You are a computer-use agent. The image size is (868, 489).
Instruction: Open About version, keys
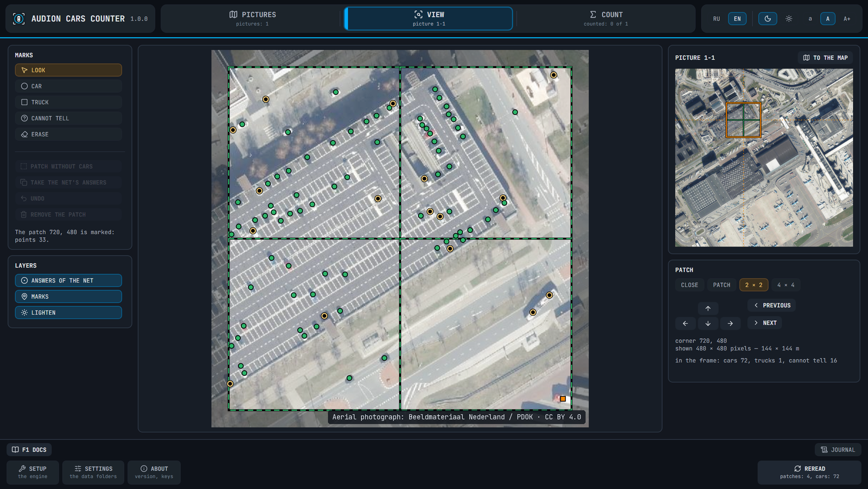(154, 472)
